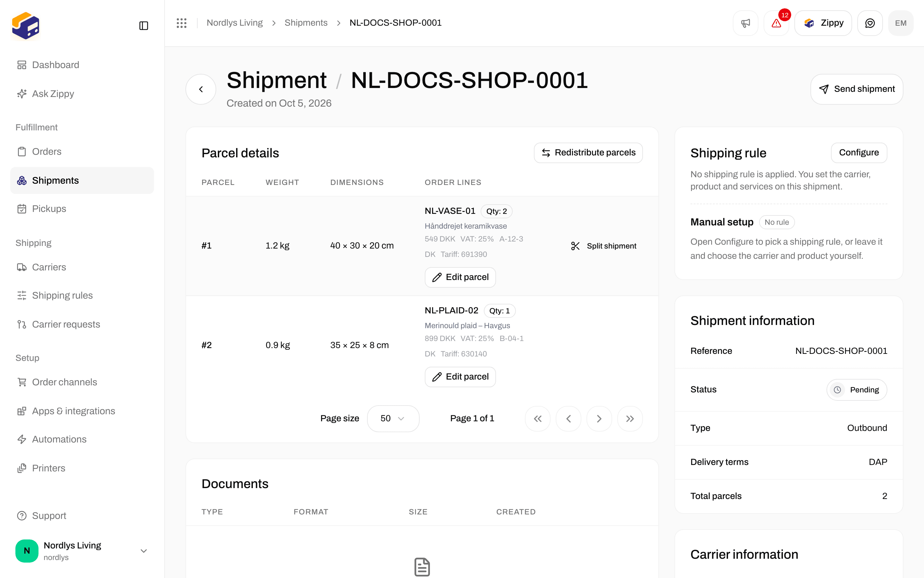The width and height of the screenshot is (924, 578).
Task: Open Printers in sidebar
Action: (82, 468)
